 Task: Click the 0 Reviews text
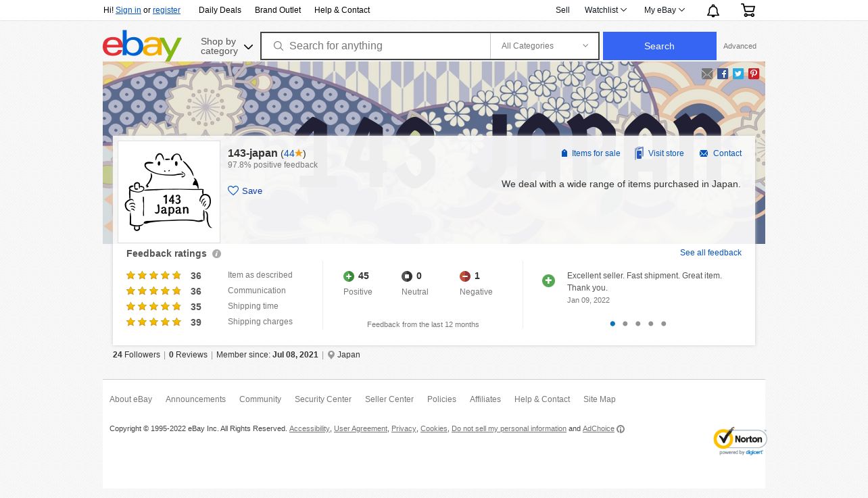[188, 355]
